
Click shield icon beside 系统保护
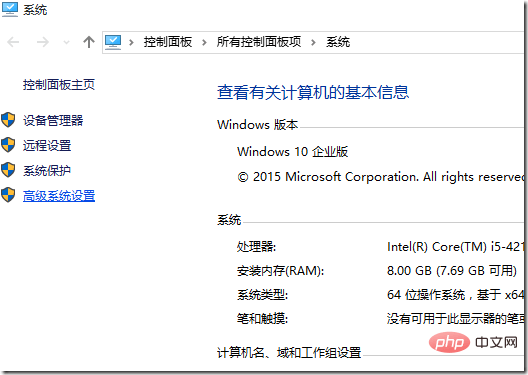click(x=8, y=170)
